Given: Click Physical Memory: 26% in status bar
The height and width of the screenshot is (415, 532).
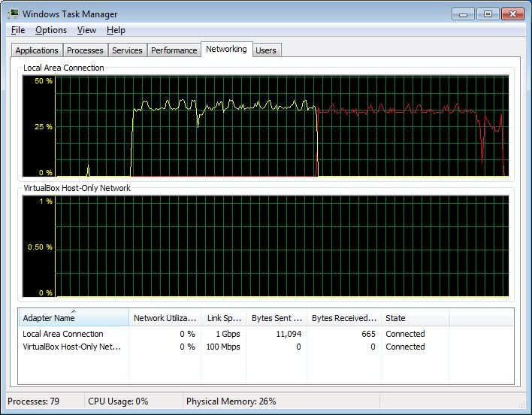Looking at the screenshot, I should (x=231, y=401).
